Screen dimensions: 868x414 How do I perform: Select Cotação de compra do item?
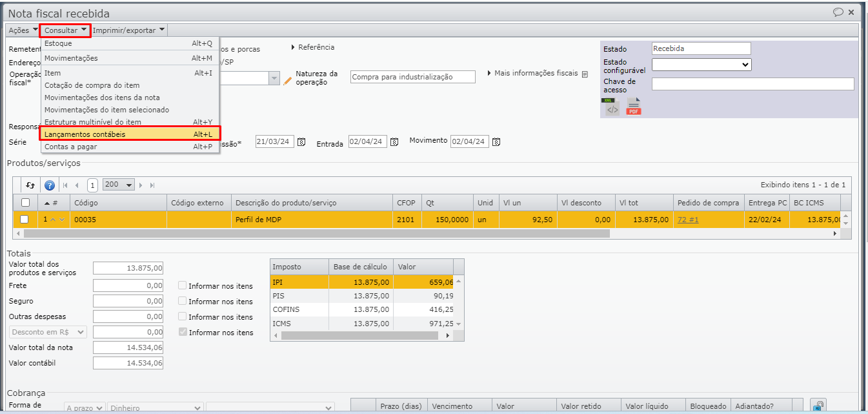point(130,85)
